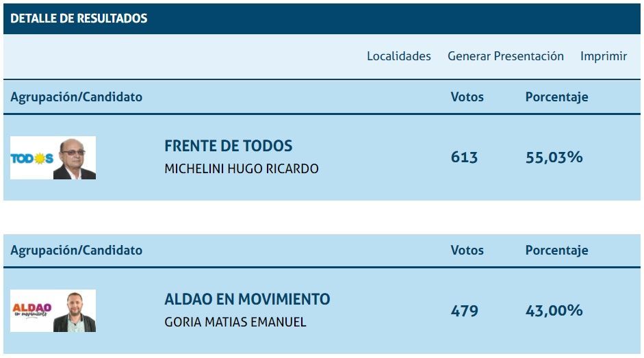This screenshot has height=358, width=644.
Task: Click the 479 votes value
Action: (x=464, y=311)
